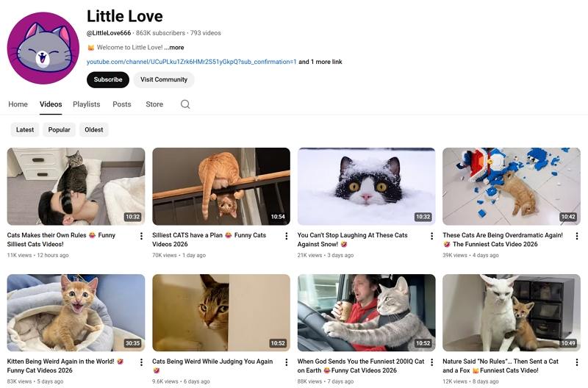Switch to the Home tab

point(18,104)
